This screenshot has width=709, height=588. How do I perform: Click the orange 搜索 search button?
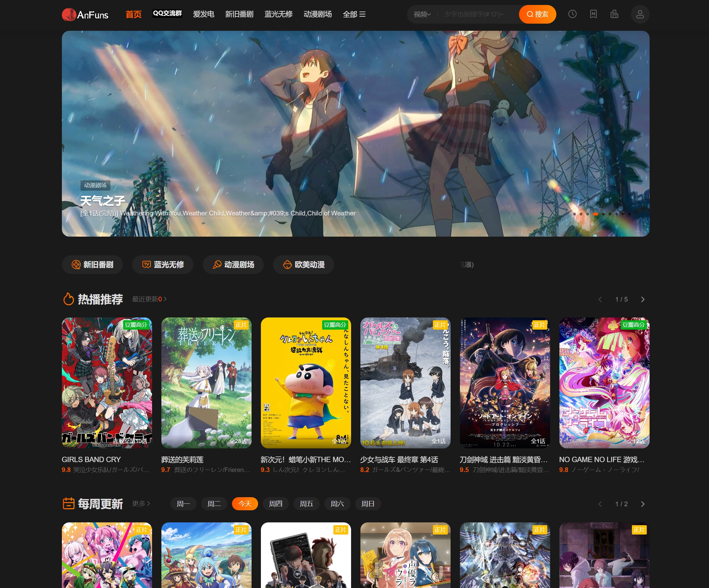point(537,14)
